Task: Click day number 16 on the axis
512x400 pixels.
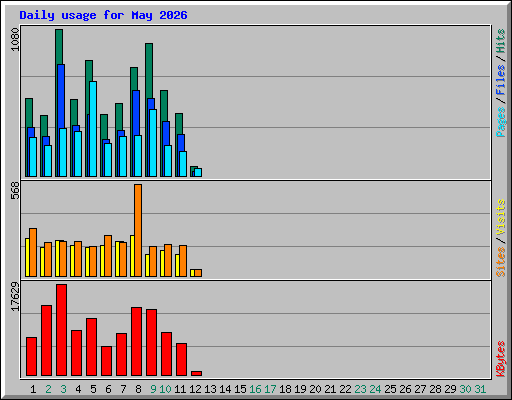Action: (255, 389)
